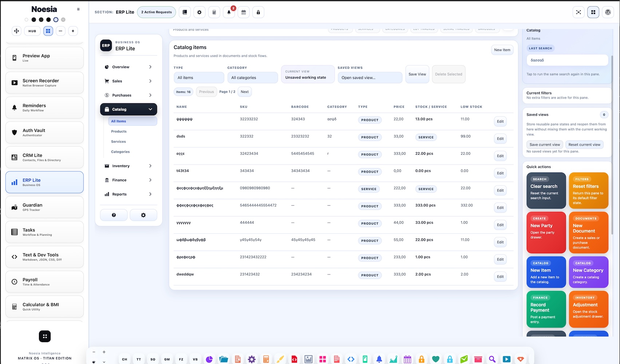Open the gear settings icon beside the book icon
This screenshot has width=620, height=364.
(x=199, y=12)
